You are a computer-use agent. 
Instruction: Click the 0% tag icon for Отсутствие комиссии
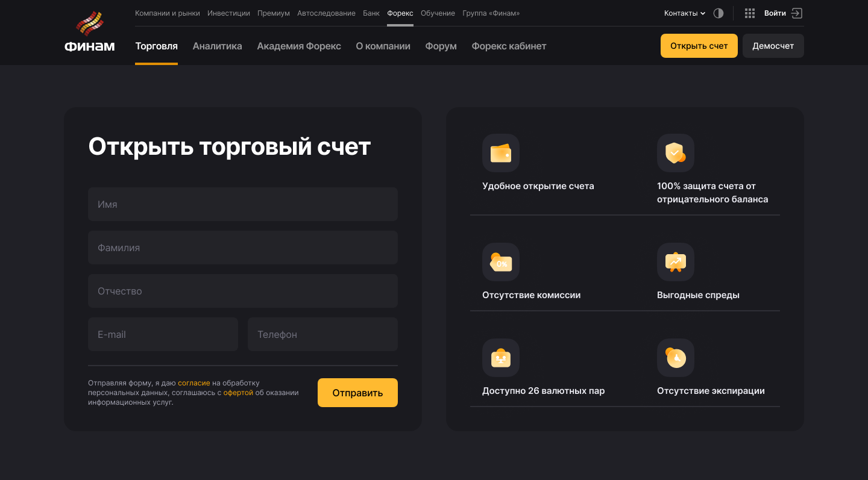point(501,262)
